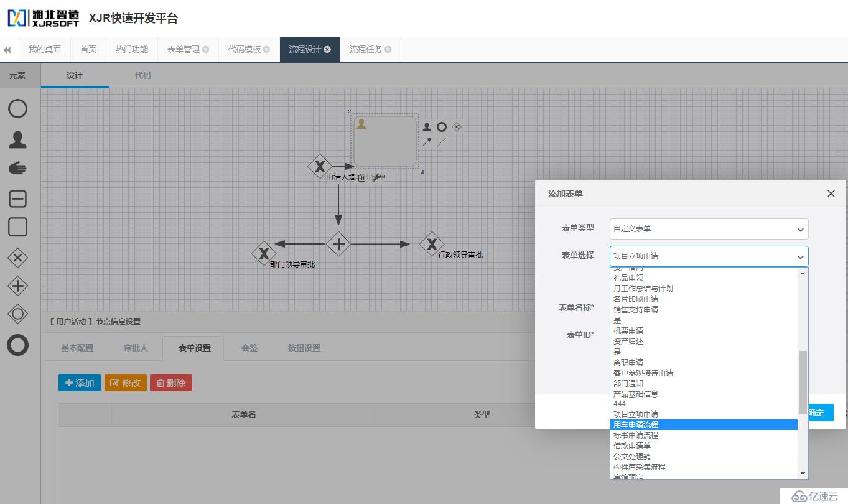Click the orange 修改 button
Viewport: 848px width, 504px height.
pyautogui.click(x=126, y=383)
